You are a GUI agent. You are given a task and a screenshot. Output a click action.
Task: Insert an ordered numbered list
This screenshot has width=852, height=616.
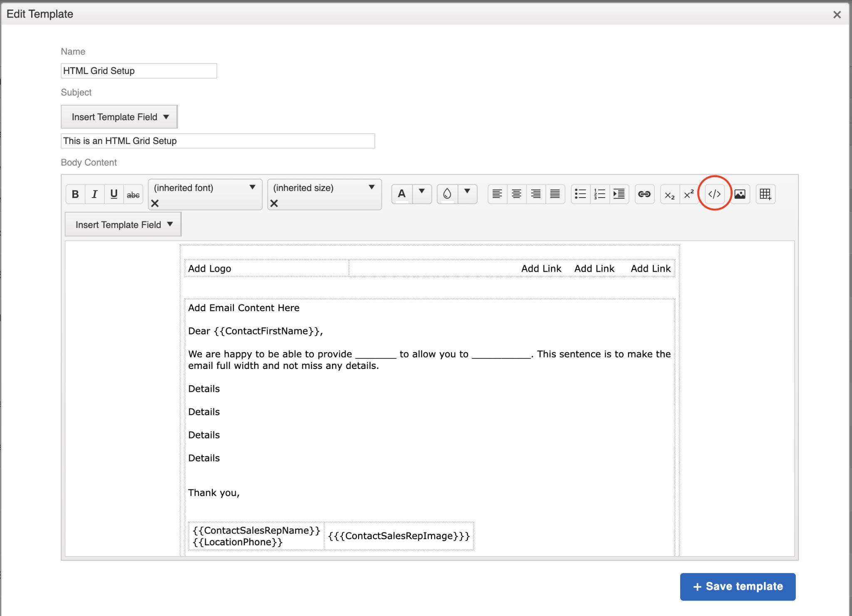click(599, 194)
